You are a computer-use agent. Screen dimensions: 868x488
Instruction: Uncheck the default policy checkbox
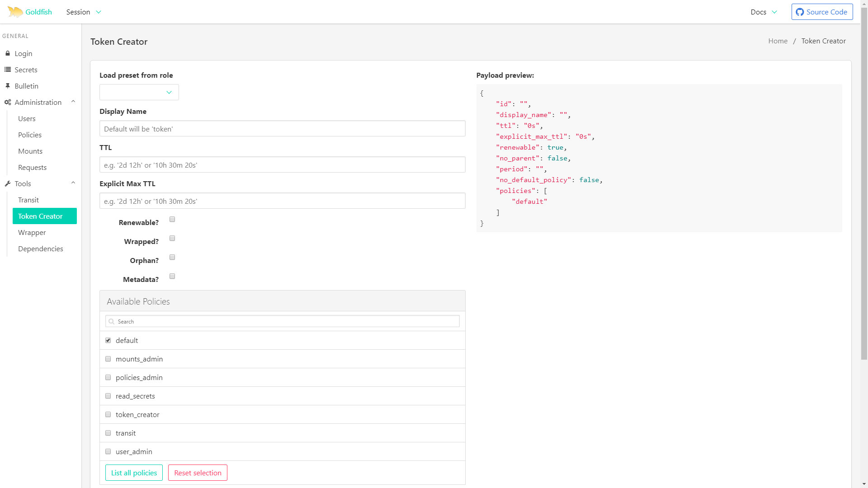(x=108, y=340)
